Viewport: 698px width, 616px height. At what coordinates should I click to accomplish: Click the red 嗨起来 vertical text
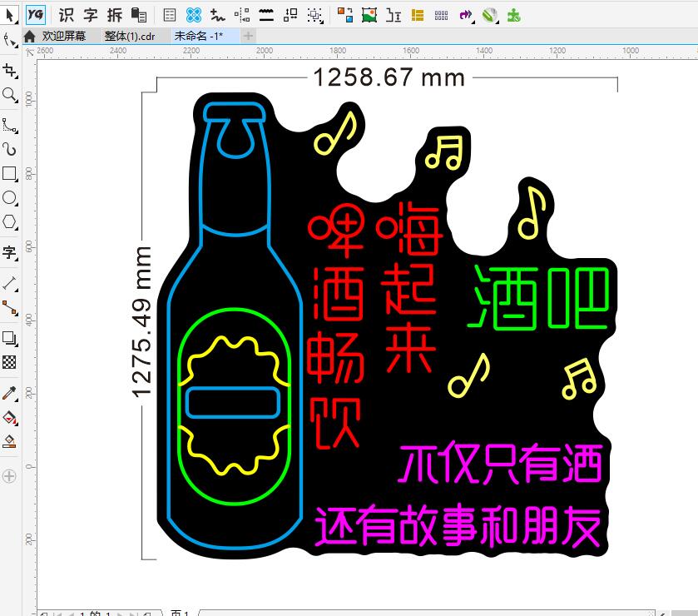pyautogui.click(x=408, y=288)
